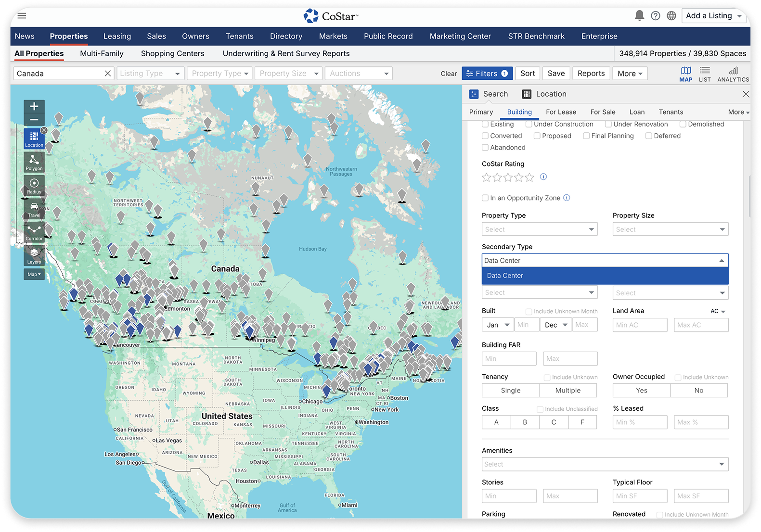Open the Properties main tab

pos(69,36)
